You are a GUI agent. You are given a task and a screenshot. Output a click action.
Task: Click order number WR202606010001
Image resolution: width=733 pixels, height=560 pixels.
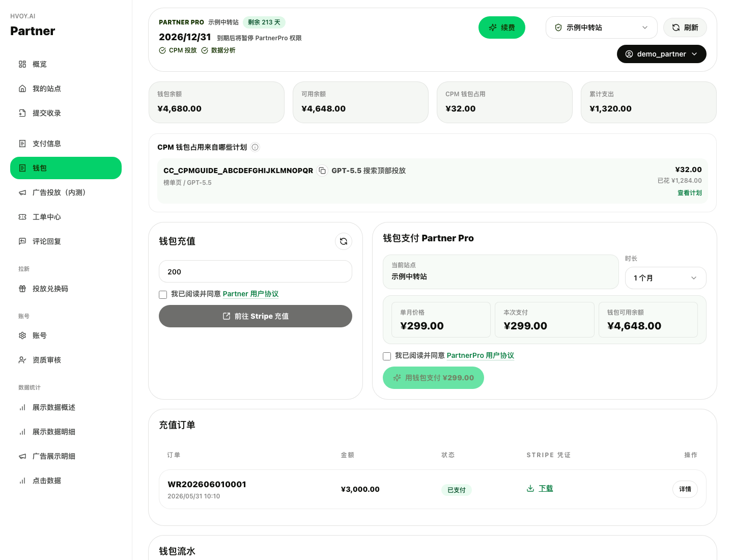[x=207, y=484]
